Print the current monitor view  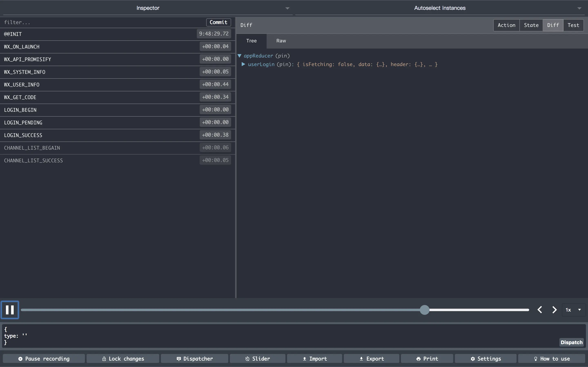[427, 358]
